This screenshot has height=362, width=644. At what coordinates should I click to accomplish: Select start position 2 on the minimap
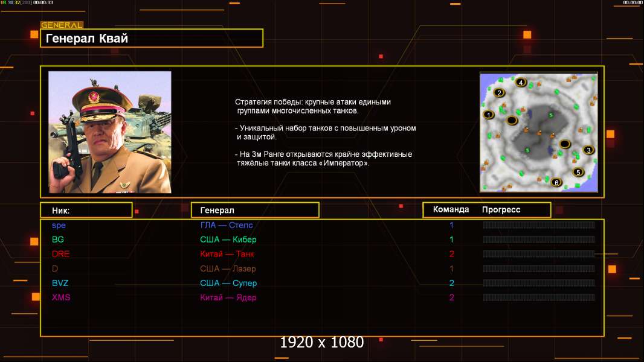click(499, 93)
